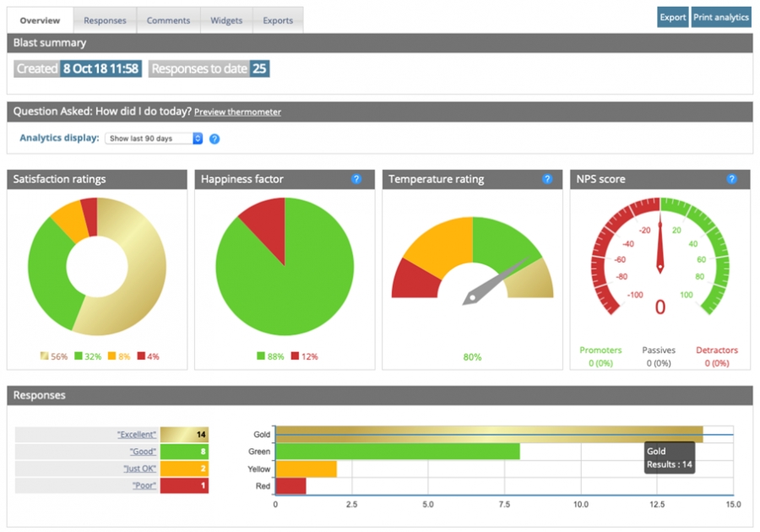Go to the Exports tab
The image size is (760, 532).
click(278, 20)
